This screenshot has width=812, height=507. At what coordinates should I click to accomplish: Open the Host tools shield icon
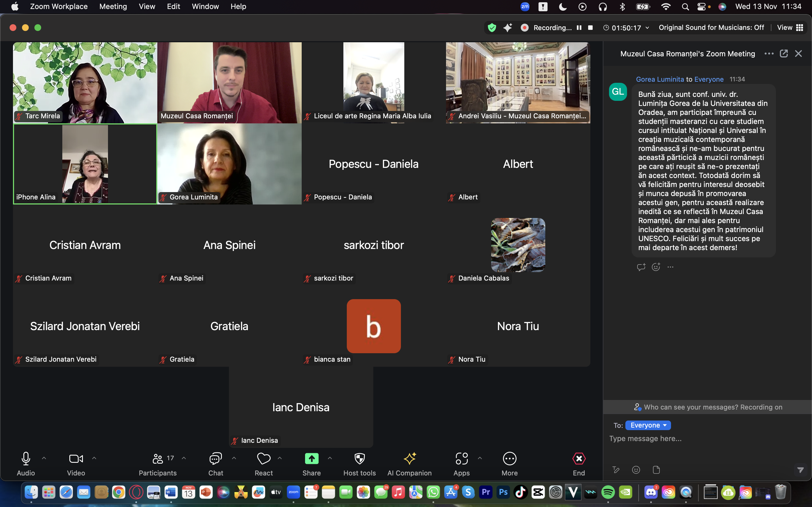point(359,459)
